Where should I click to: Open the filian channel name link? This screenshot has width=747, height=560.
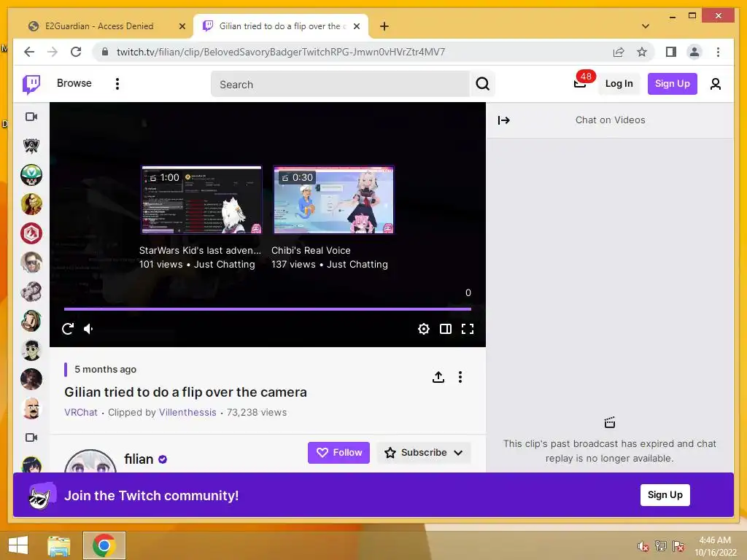coord(139,459)
